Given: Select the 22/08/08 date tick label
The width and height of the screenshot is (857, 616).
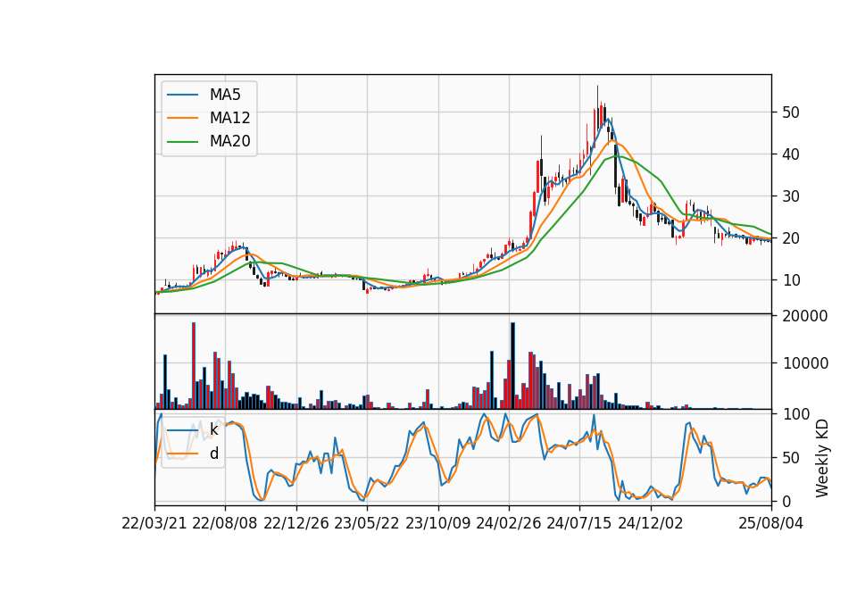Looking at the screenshot, I should coord(225,523).
